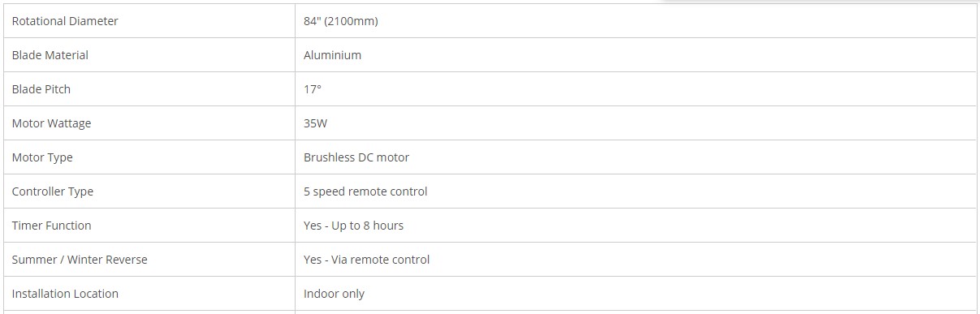Viewport: 980px width, 314px height.
Task: Select the Yes - Up to 8 hours text
Action: pyautogui.click(x=353, y=226)
